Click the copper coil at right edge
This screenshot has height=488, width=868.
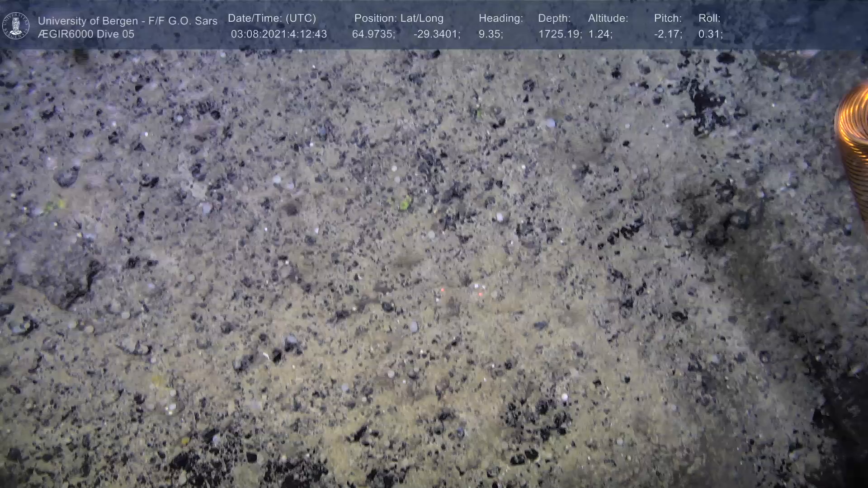[854, 136]
